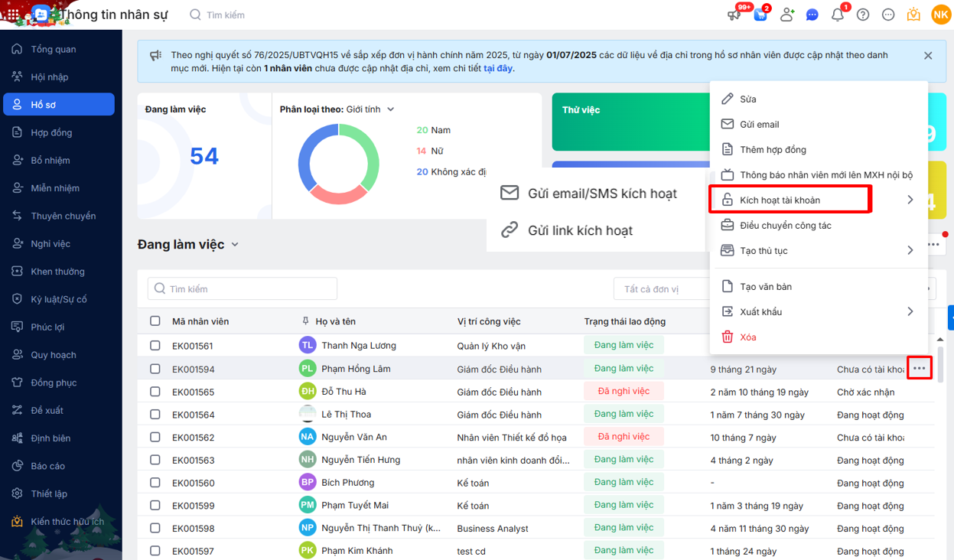Click the notification bell icon
This screenshot has width=954, height=560.
[838, 15]
